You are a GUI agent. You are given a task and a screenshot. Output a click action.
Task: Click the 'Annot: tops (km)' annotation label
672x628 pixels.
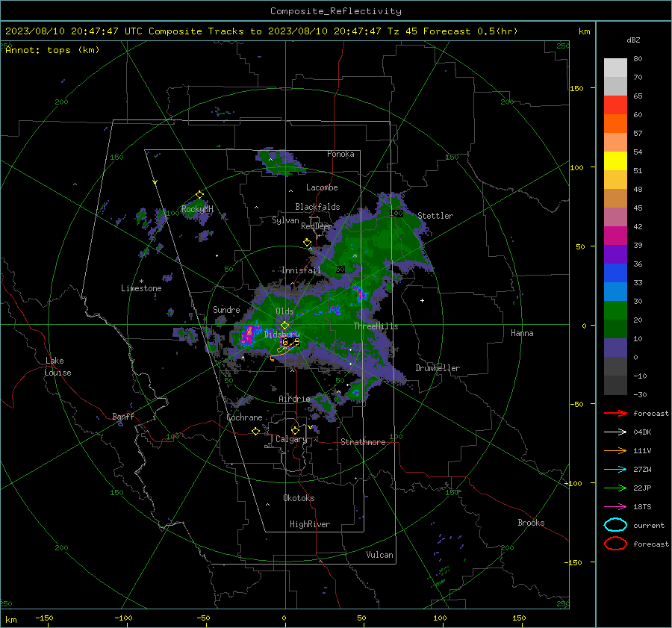(52, 50)
